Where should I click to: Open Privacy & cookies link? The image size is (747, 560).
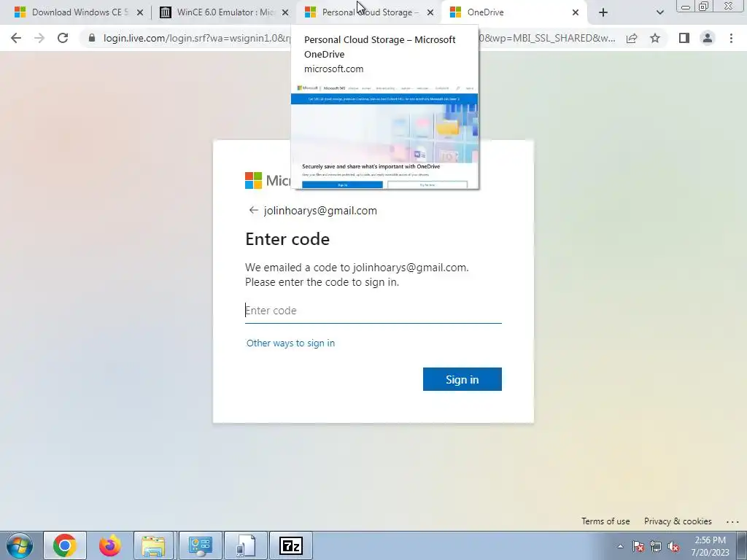tap(678, 521)
